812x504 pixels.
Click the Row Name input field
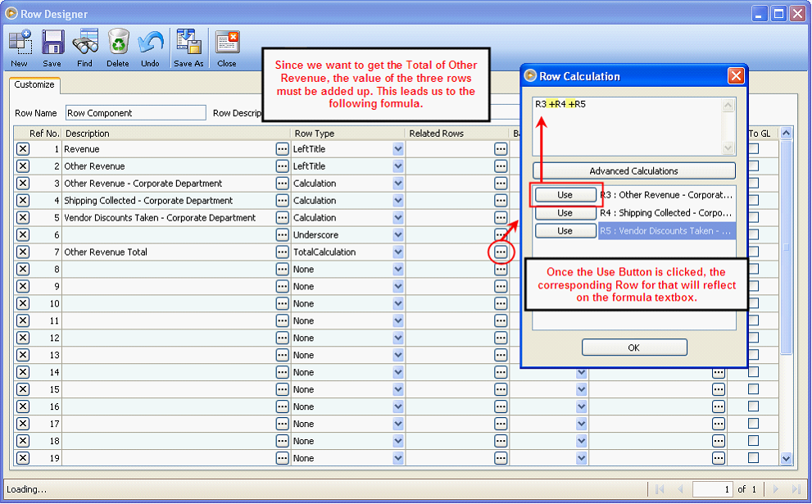[x=136, y=113]
